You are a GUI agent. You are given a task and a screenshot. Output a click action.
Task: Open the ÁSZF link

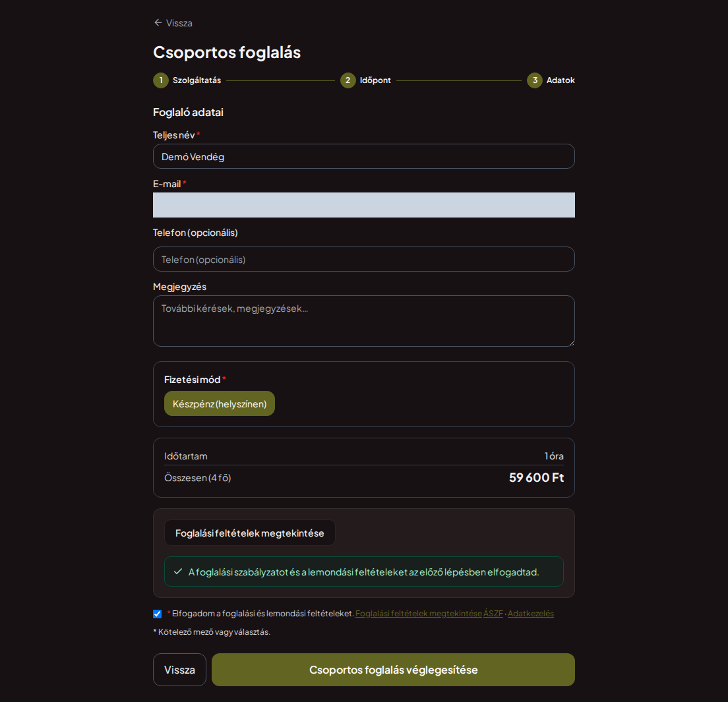pos(493,614)
